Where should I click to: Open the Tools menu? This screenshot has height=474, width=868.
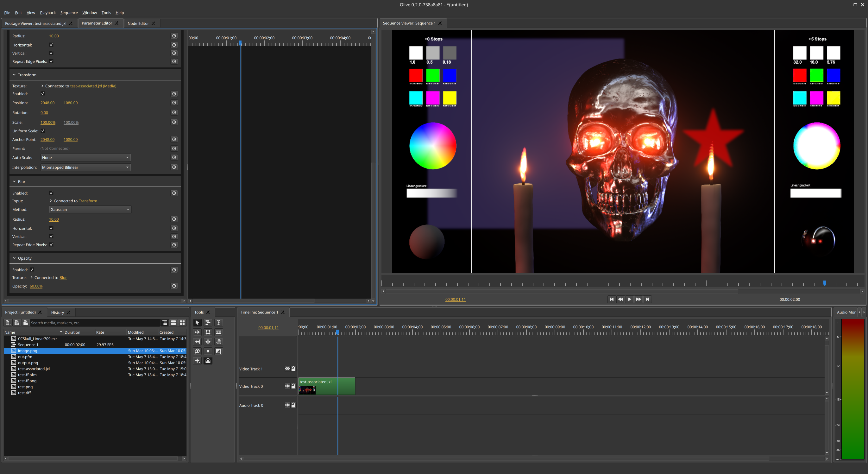(106, 13)
